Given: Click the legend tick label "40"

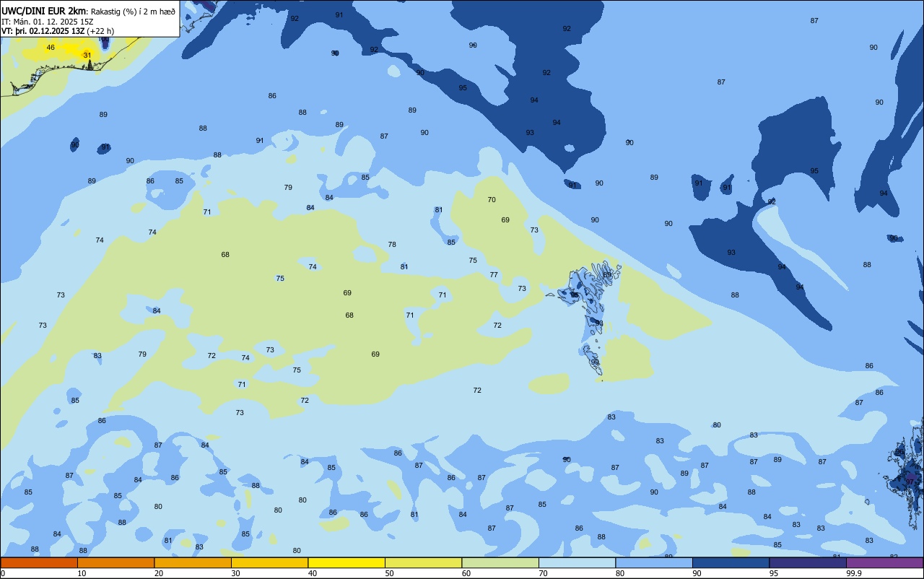Looking at the screenshot, I should point(313,573).
